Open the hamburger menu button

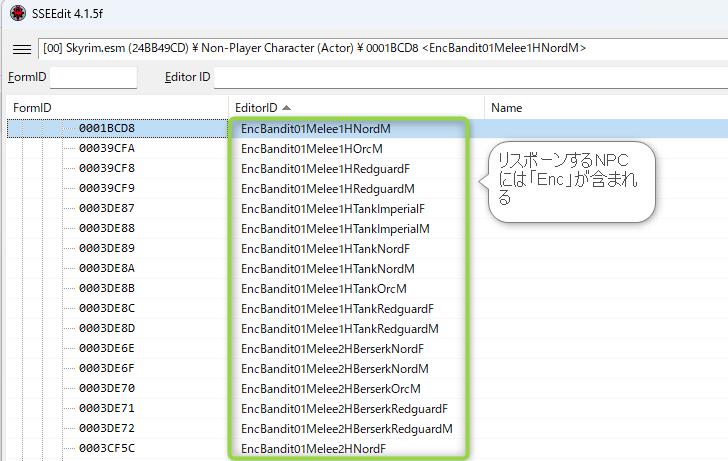pyautogui.click(x=21, y=48)
